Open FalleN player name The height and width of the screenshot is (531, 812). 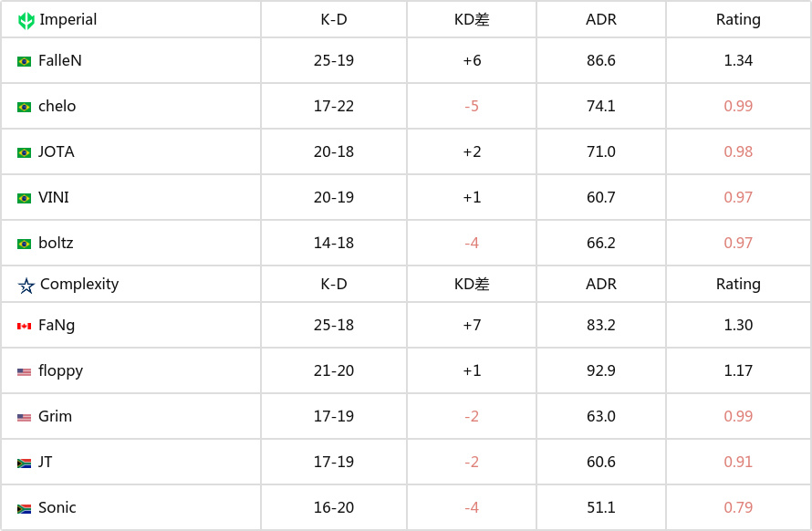pos(60,60)
